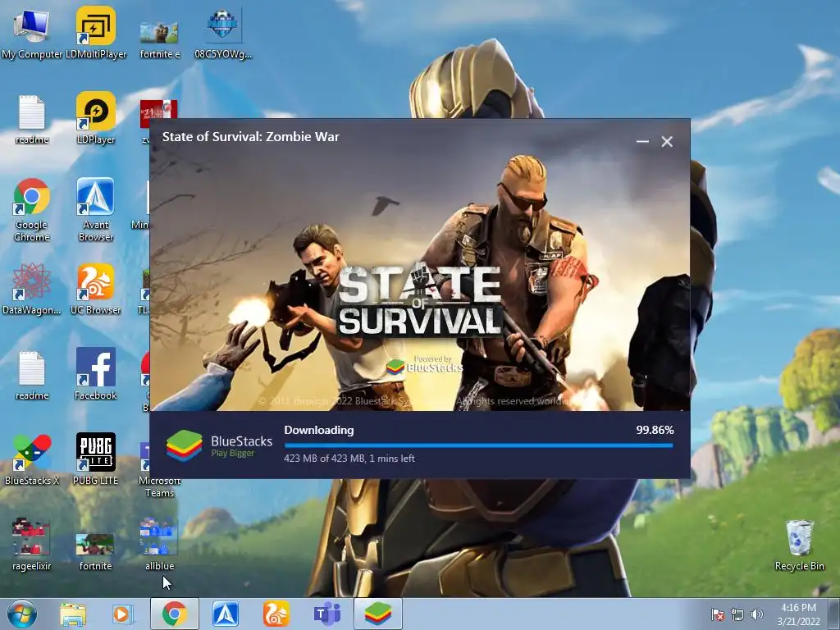The height and width of the screenshot is (630, 840).
Task: Open Microsoft Teams desktop shortcut
Action: pyautogui.click(x=160, y=470)
